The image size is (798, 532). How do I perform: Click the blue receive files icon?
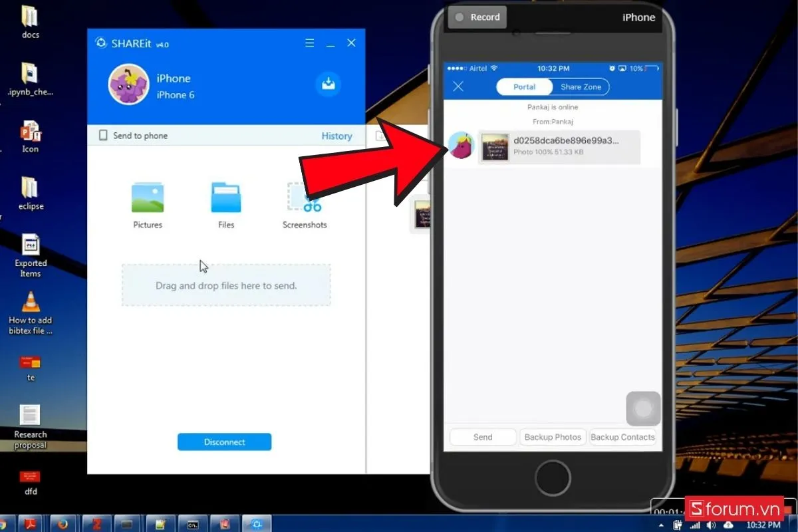(329, 85)
